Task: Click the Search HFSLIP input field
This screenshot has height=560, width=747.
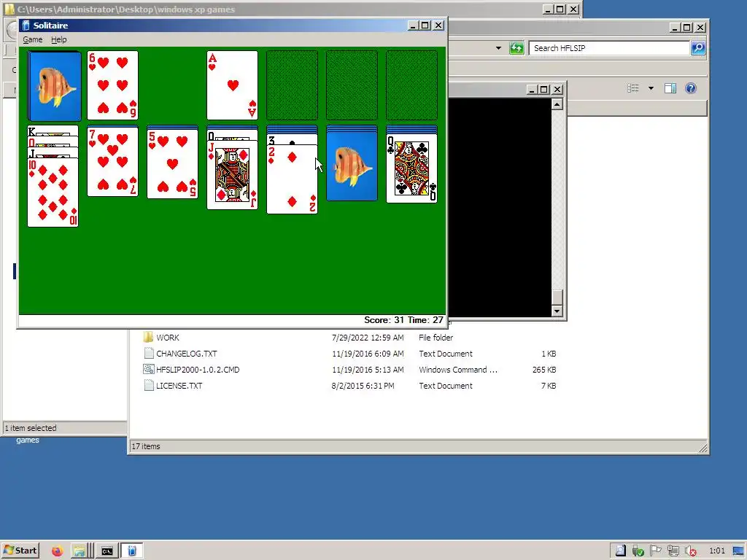Action: [x=609, y=48]
